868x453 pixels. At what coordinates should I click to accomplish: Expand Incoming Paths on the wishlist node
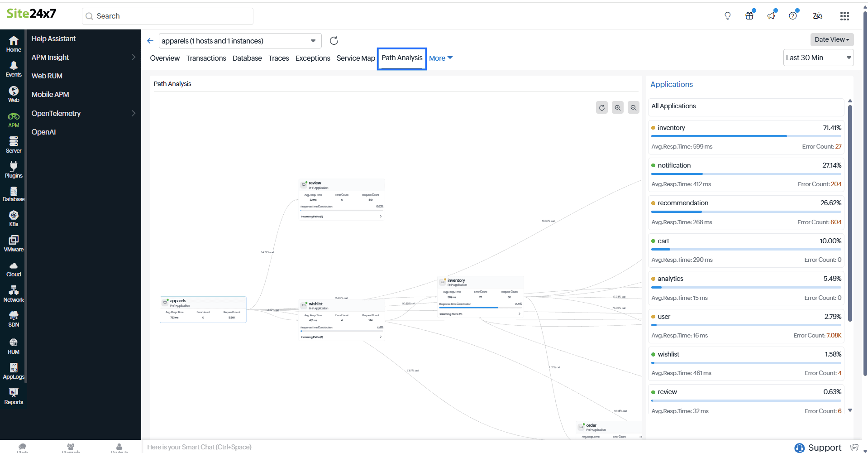(x=381, y=337)
